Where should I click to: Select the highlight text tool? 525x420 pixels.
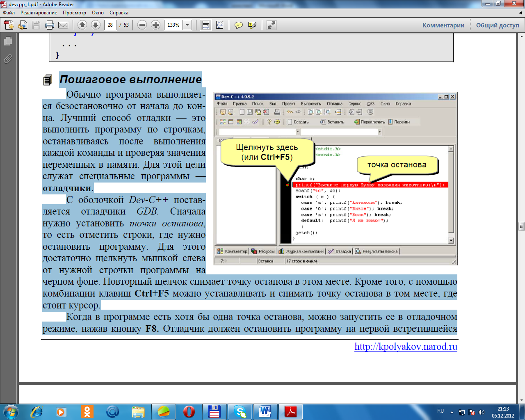point(252,25)
